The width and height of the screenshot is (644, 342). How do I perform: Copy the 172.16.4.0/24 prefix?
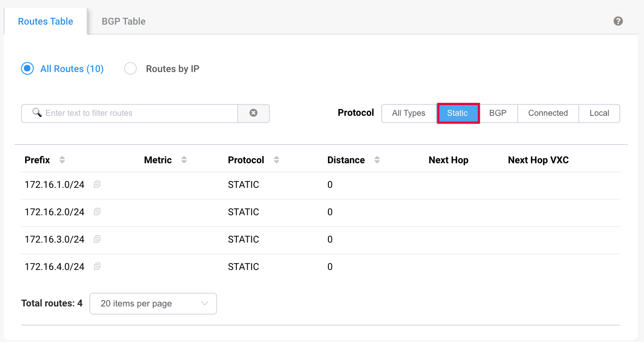click(x=97, y=266)
